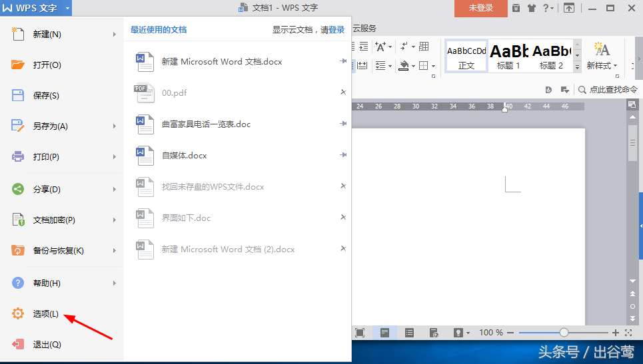This screenshot has width=643, height=364.
Task: Apply the 标题 1 style
Action: (508, 56)
